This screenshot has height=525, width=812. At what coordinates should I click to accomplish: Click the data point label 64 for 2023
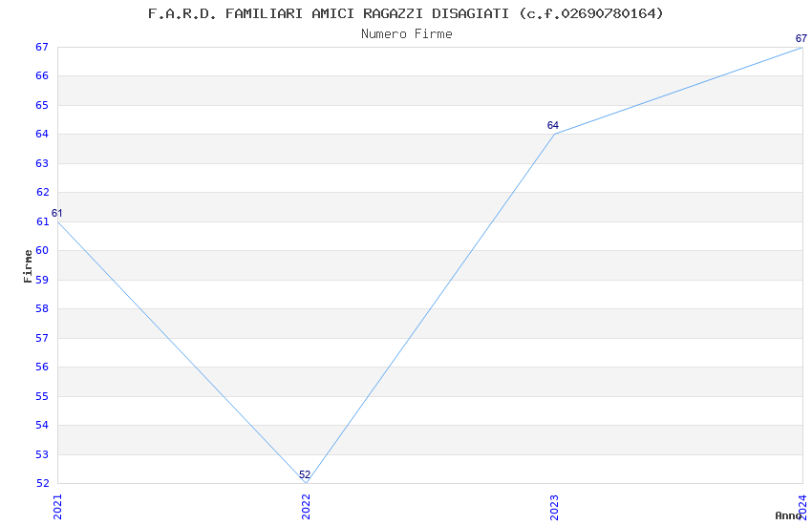(553, 125)
